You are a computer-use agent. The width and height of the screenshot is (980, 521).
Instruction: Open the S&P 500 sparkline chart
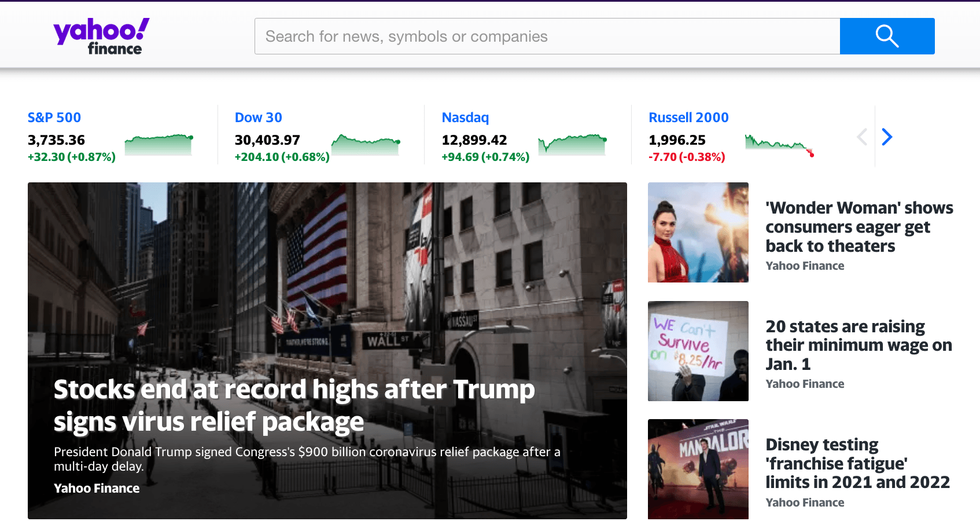(159, 145)
